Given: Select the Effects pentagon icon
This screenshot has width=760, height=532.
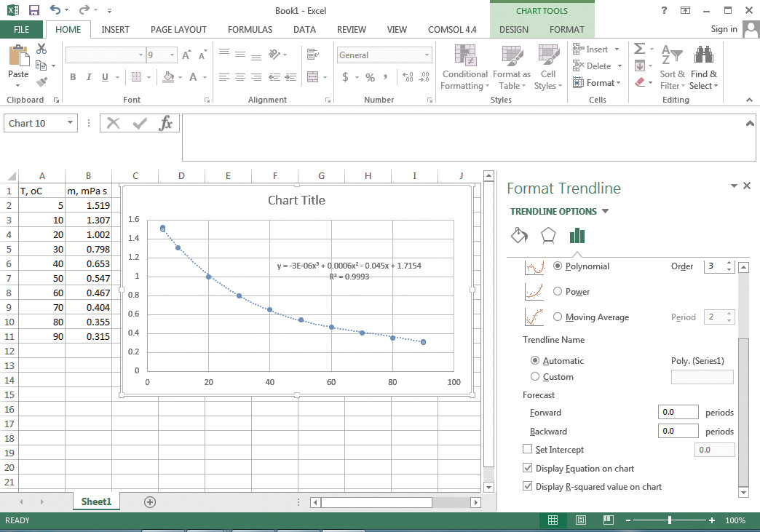Looking at the screenshot, I should 548,235.
